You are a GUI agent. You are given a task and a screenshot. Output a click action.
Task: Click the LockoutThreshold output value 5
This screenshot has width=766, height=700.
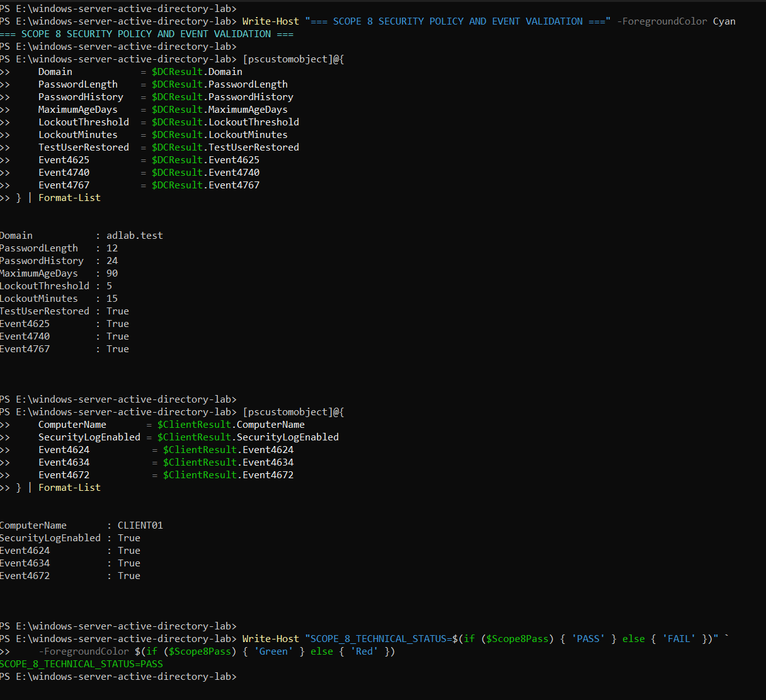(109, 286)
